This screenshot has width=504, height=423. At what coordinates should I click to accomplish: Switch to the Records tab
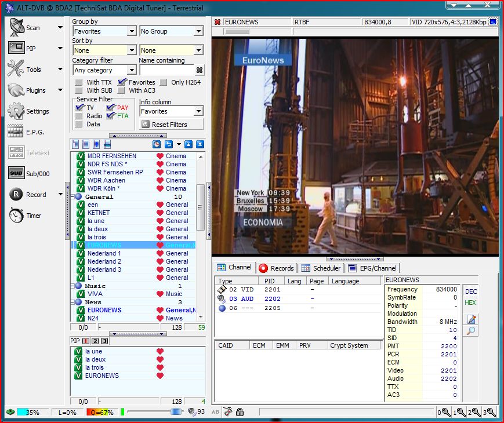pos(277,268)
